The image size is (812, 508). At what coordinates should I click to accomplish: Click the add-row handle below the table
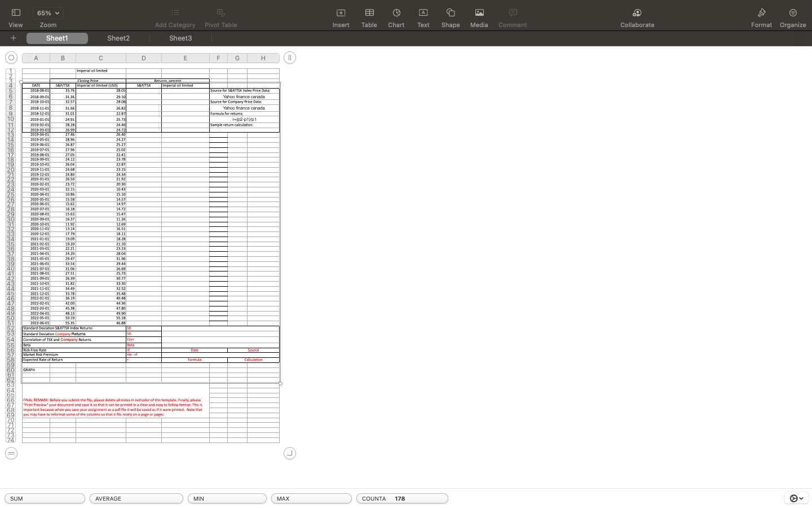(x=11, y=453)
